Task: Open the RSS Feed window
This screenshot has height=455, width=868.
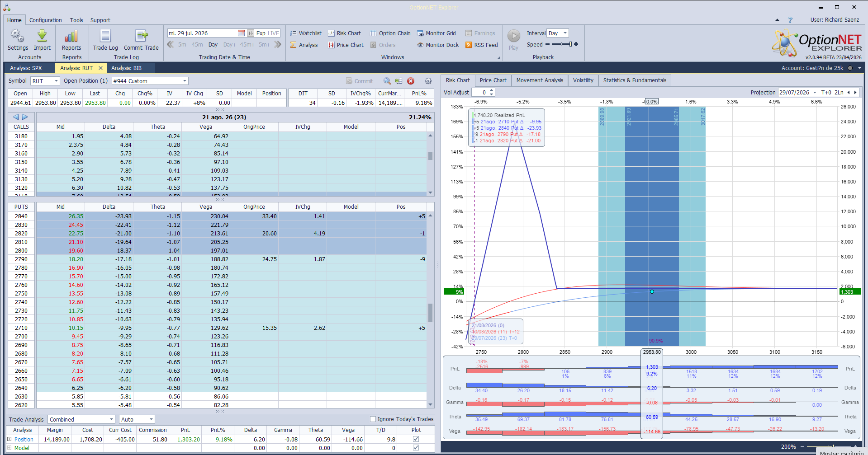Action: tap(481, 45)
